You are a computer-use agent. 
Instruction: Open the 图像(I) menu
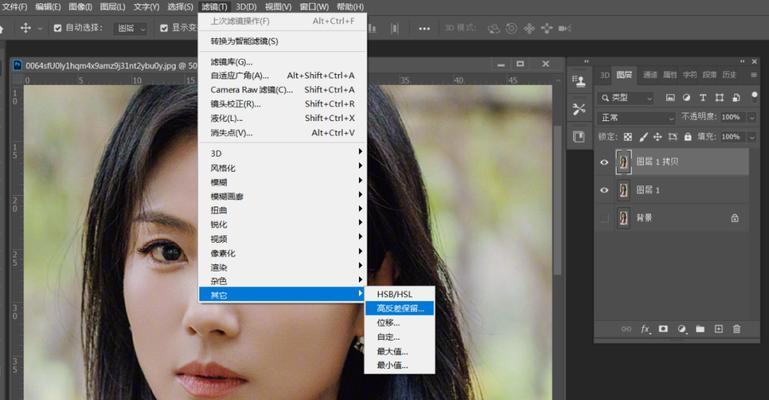pyautogui.click(x=80, y=7)
